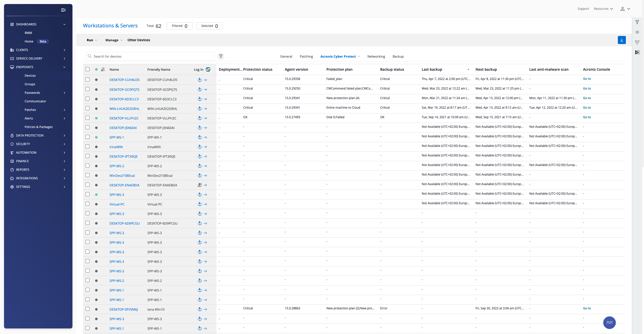The width and height of the screenshot is (644, 334).
Task: Check the box next to IrinaWIN
Action: (x=88, y=146)
